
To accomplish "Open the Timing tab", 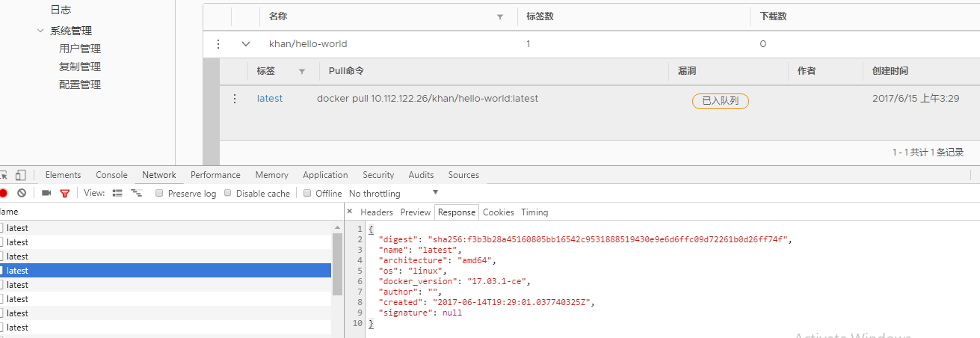I will pos(534,212).
